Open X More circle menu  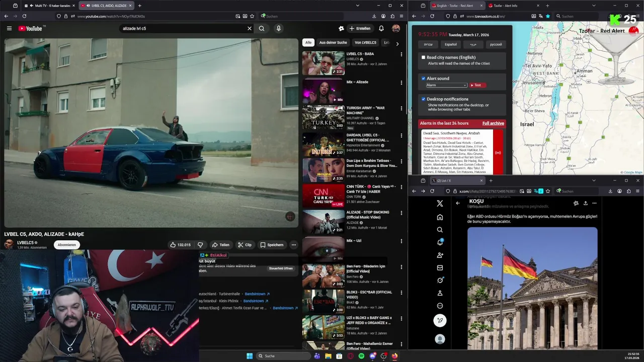point(440,306)
